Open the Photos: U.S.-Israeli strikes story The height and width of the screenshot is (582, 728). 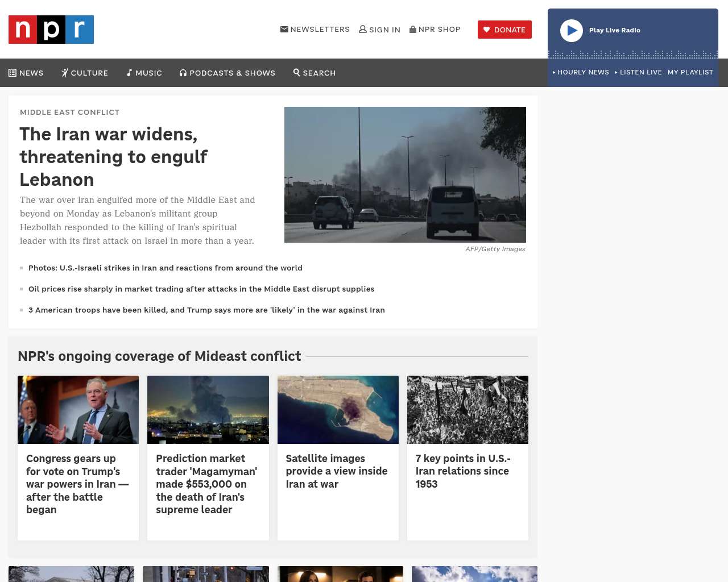(x=166, y=268)
